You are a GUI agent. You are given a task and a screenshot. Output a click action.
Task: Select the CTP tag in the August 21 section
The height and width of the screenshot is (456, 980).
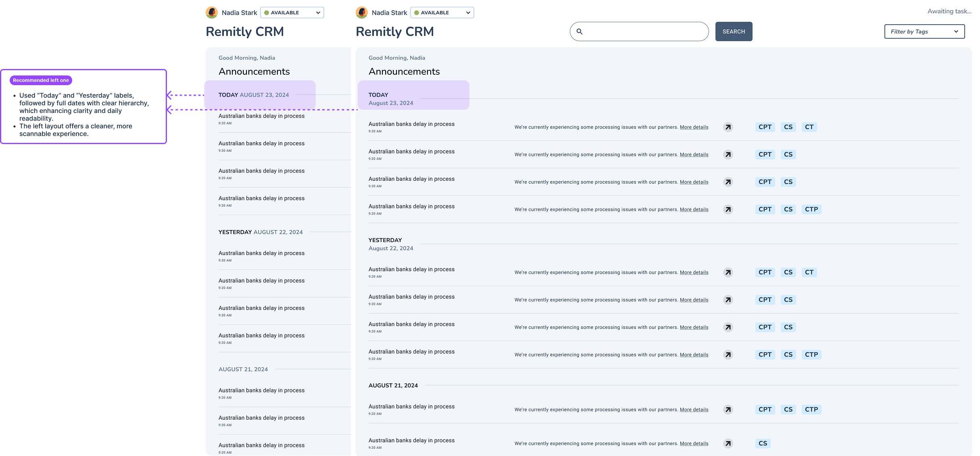click(811, 410)
